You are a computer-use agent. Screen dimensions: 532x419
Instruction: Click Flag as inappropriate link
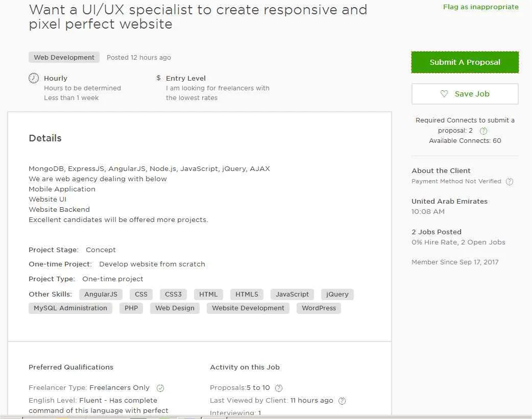[x=480, y=7]
